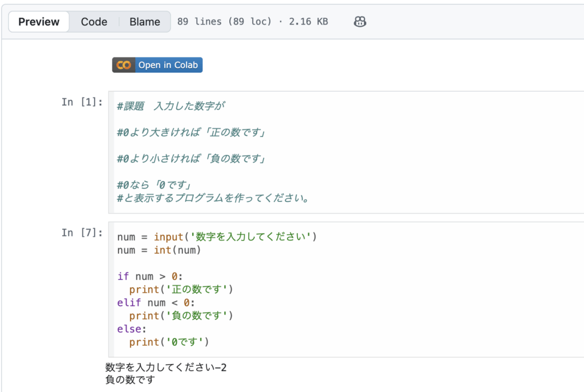Click the print('0です') line
The width and height of the screenshot is (584, 392).
pos(169,342)
